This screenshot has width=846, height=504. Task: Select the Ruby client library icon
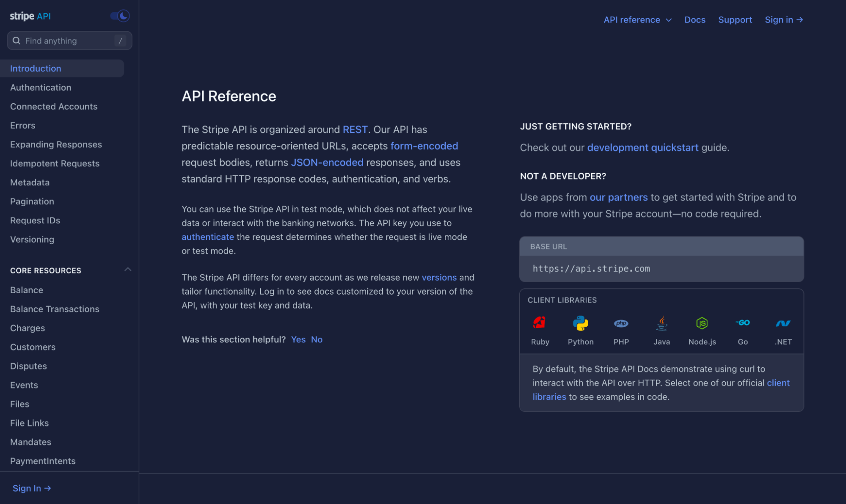(540, 323)
